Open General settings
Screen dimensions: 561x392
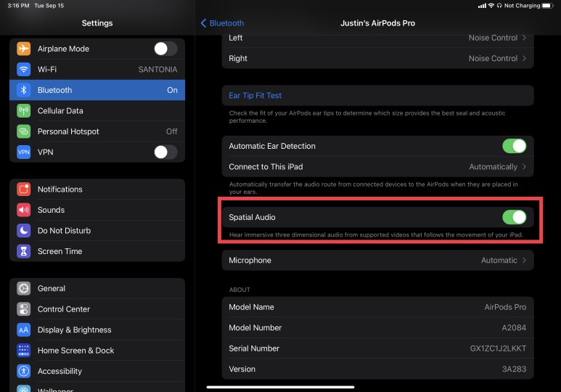click(97, 288)
